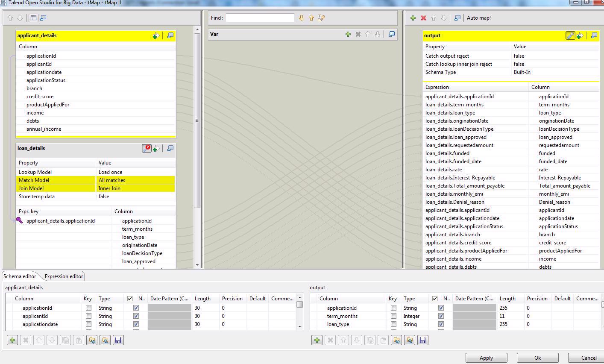
Task: Find next match with down arrow
Action: click(x=302, y=18)
